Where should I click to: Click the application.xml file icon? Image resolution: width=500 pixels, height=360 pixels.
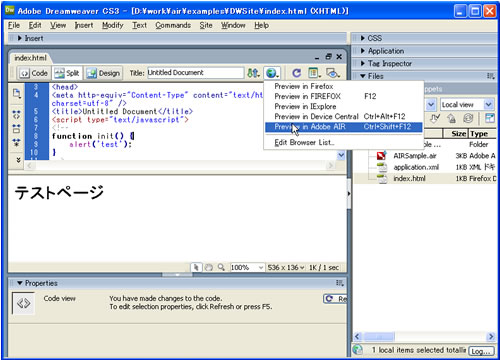[x=382, y=167]
